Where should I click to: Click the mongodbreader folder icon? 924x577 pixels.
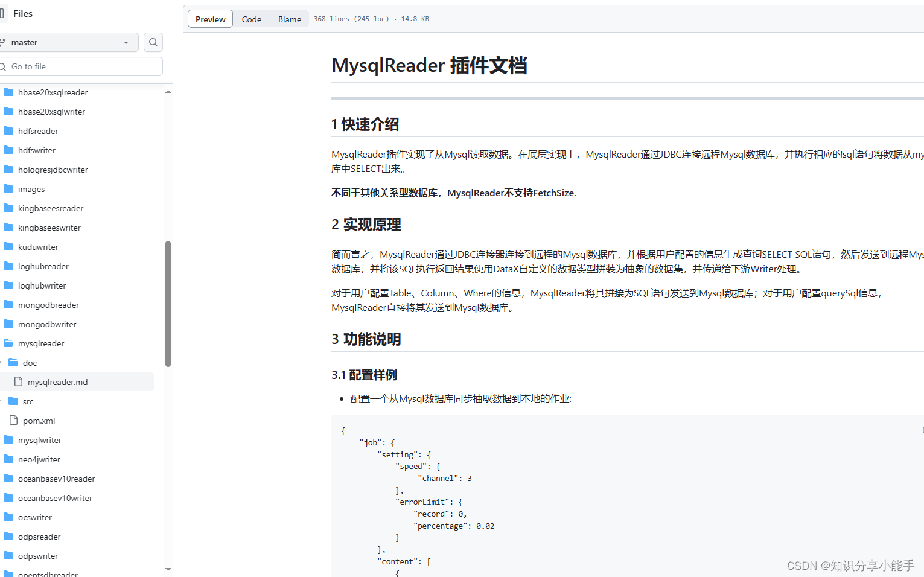coord(8,305)
